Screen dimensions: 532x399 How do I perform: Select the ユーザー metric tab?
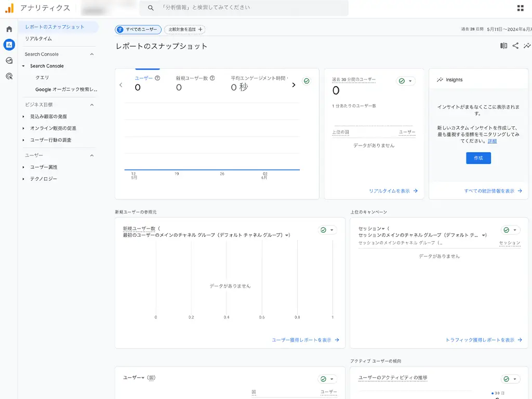pos(147,83)
